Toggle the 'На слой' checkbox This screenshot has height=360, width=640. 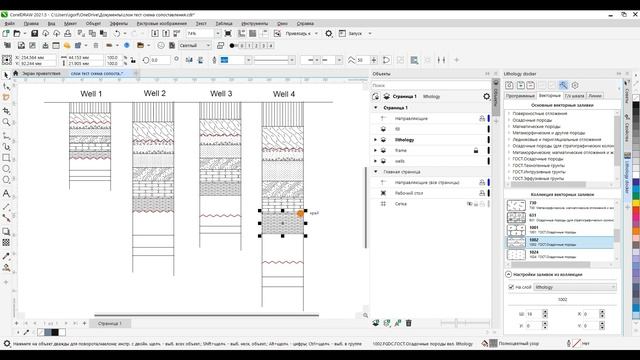pos(511,287)
